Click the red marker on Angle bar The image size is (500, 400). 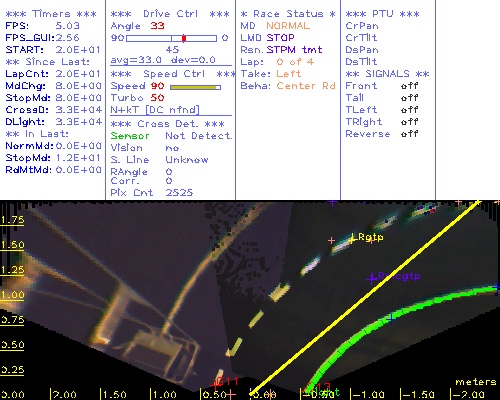click(184, 38)
